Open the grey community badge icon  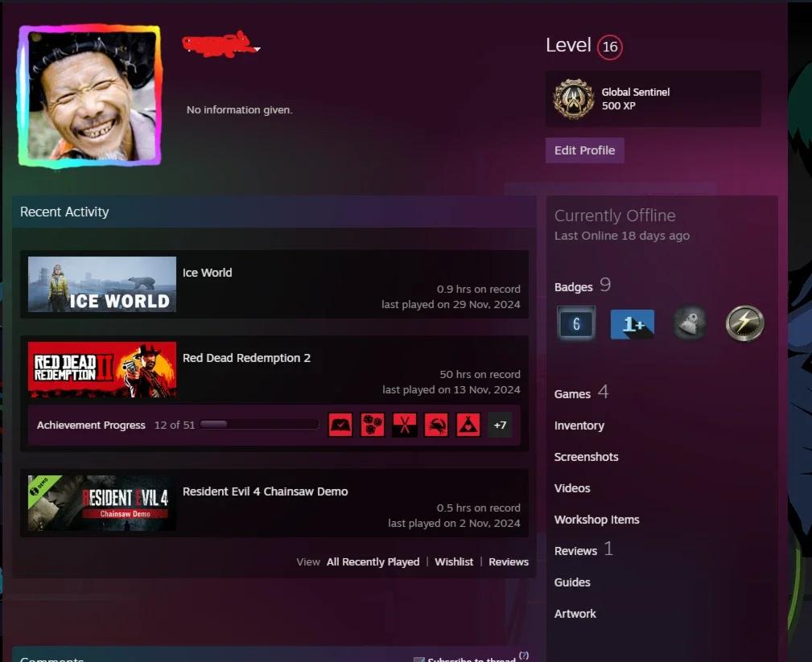689,323
